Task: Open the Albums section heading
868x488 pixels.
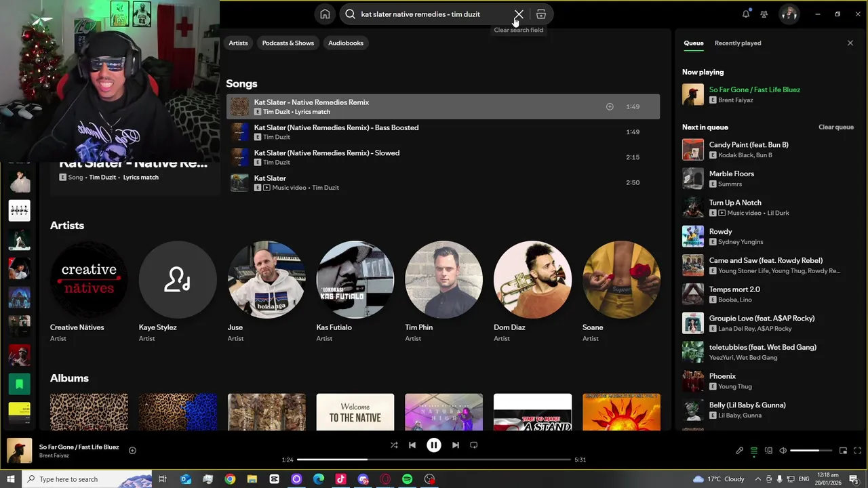Action: click(x=69, y=378)
